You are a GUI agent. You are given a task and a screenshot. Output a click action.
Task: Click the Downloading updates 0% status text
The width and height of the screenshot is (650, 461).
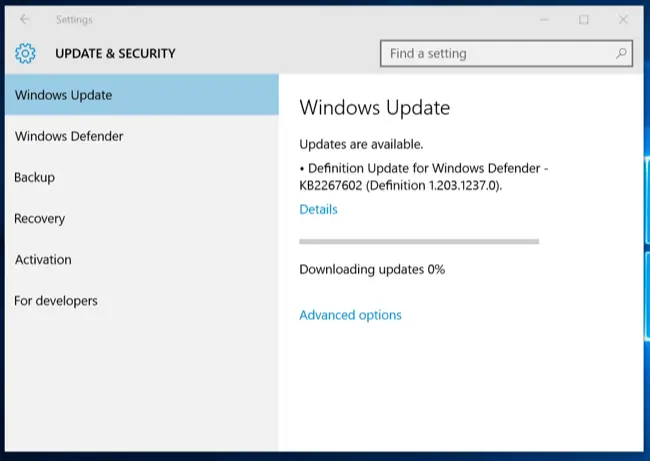[x=372, y=269]
